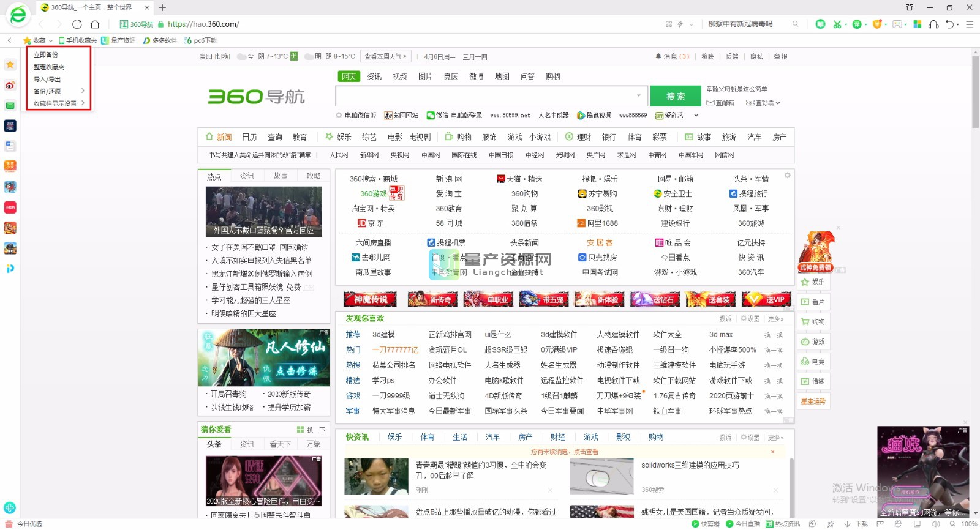The height and width of the screenshot is (530, 980).
Task: Open the Weibo sidebar icon
Action: point(10,85)
